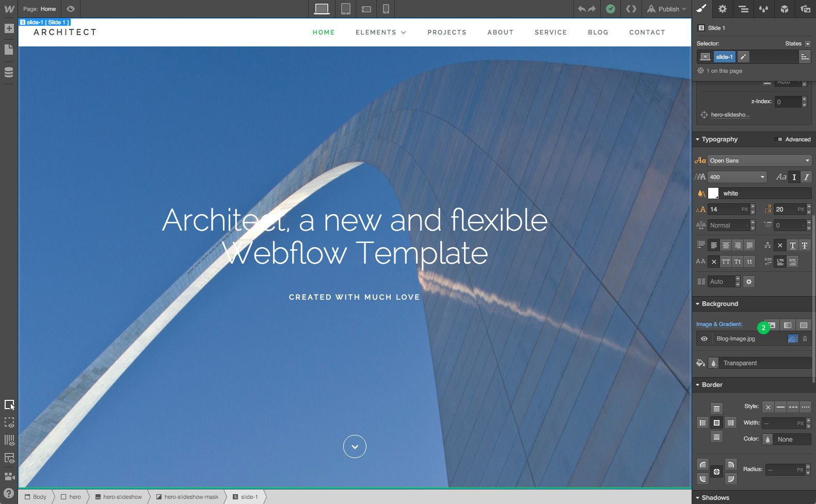The width and height of the screenshot is (816, 504).
Task: Apply underline text decoration
Action: [793, 246]
